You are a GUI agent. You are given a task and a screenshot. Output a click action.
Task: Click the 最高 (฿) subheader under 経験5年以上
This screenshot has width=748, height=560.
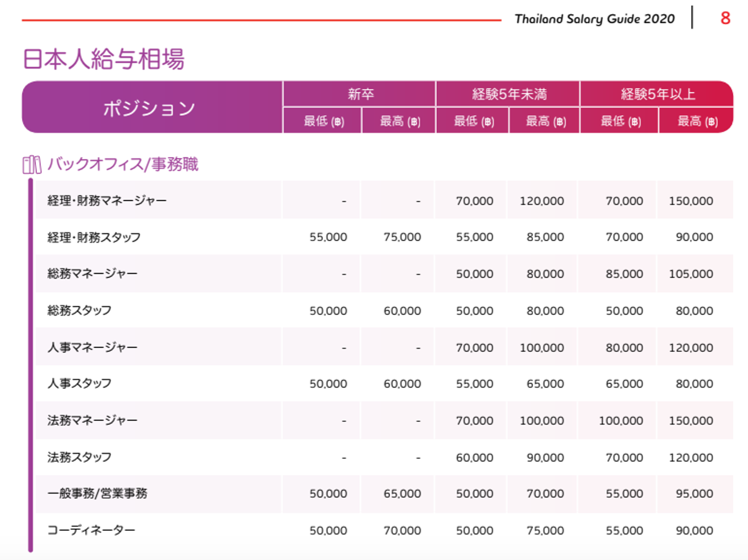click(x=697, y=121)
